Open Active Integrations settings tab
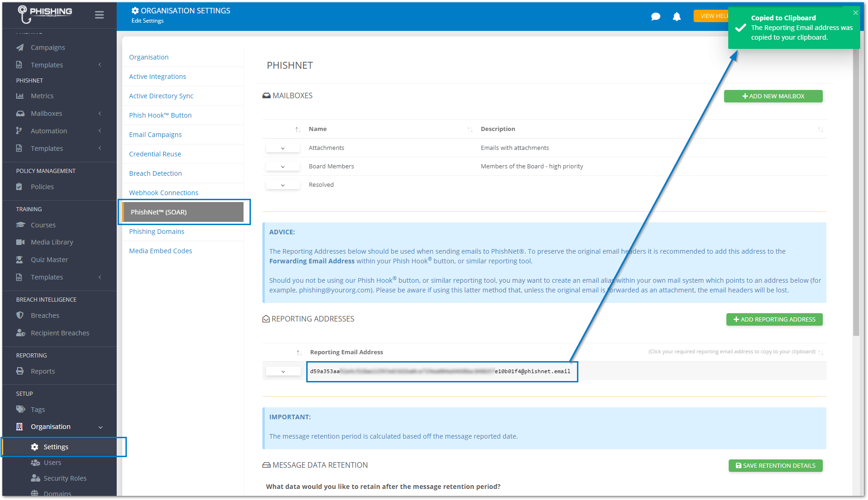The width and height of the screenshot is (868, 500). click(158, 77)
